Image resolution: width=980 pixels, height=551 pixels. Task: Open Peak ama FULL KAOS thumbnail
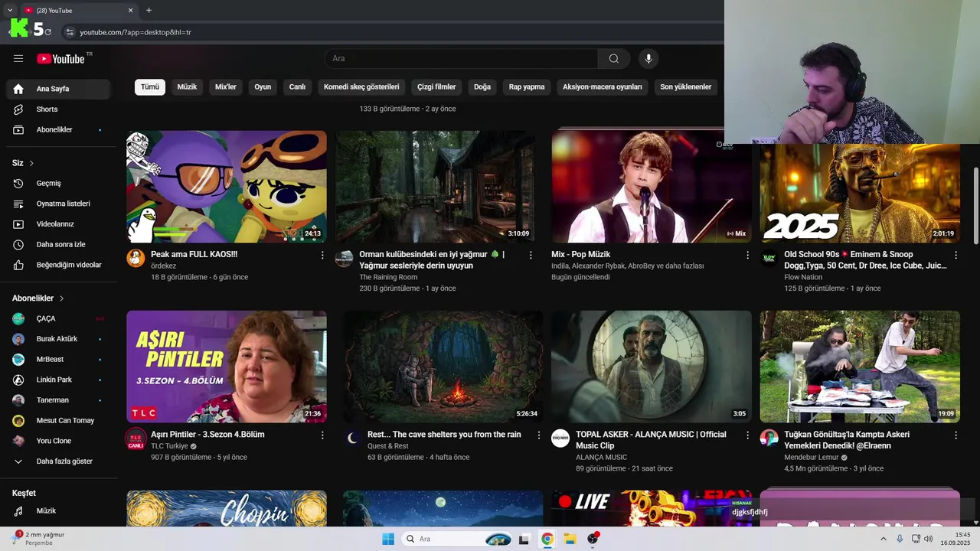(227, 187)
